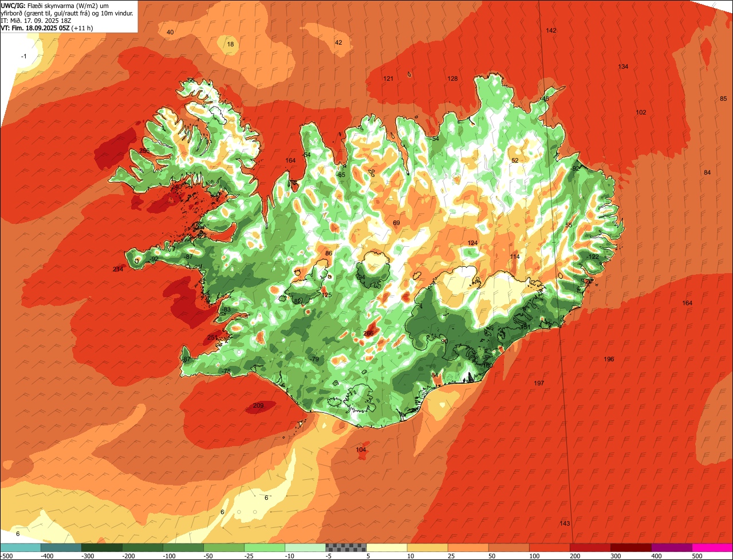733x560 pixels.
Task: Click the yellow-orange 10 to 25 legend swatch
Action: (428, 548)
